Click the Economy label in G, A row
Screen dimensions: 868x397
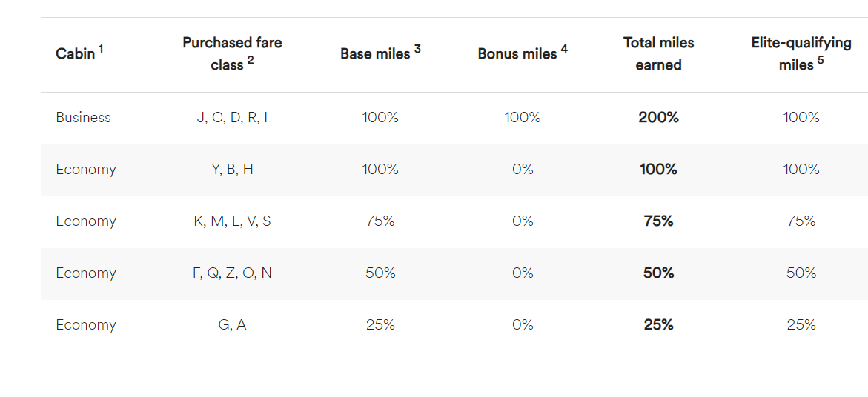(x=86, y=325)
